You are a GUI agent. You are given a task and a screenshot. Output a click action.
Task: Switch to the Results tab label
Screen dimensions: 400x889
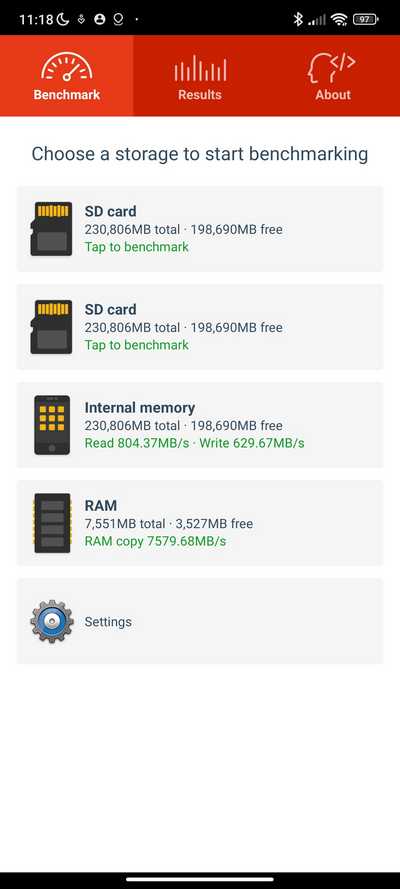(x=200, y=95)
